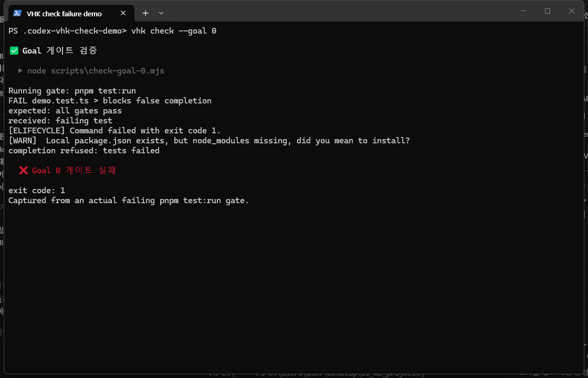This screenshot has width=588, height=378.
Task: Click the 'Goal 게이트 검증' heading
Action: point(60,50)
